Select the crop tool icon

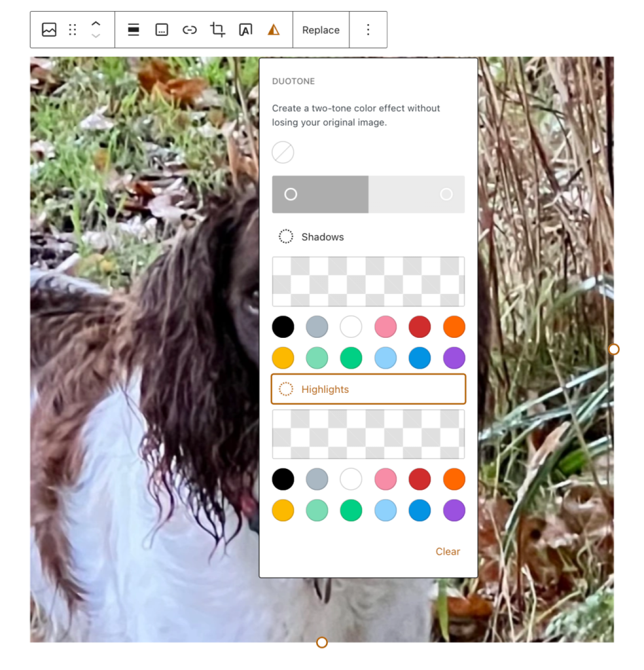(x=217, y=30)
